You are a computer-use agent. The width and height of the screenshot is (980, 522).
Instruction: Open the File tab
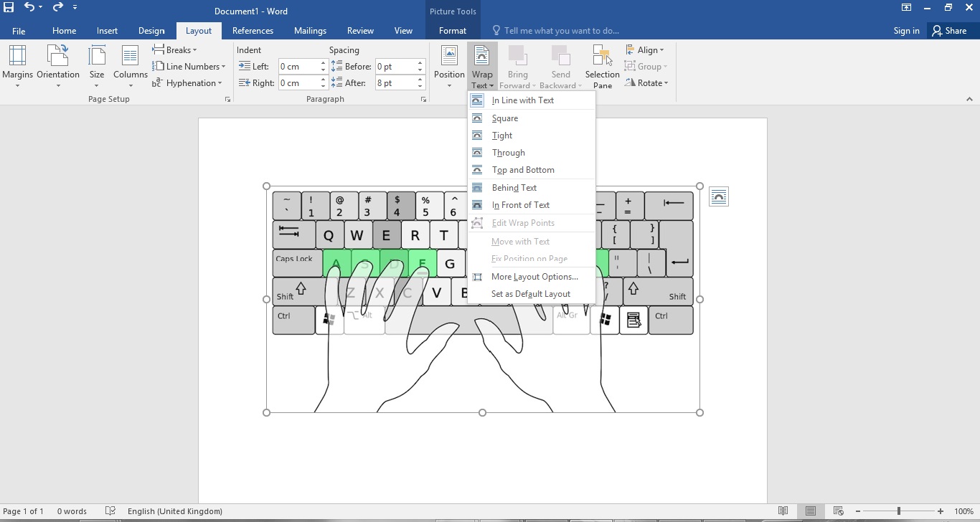(x=19, y=31)
